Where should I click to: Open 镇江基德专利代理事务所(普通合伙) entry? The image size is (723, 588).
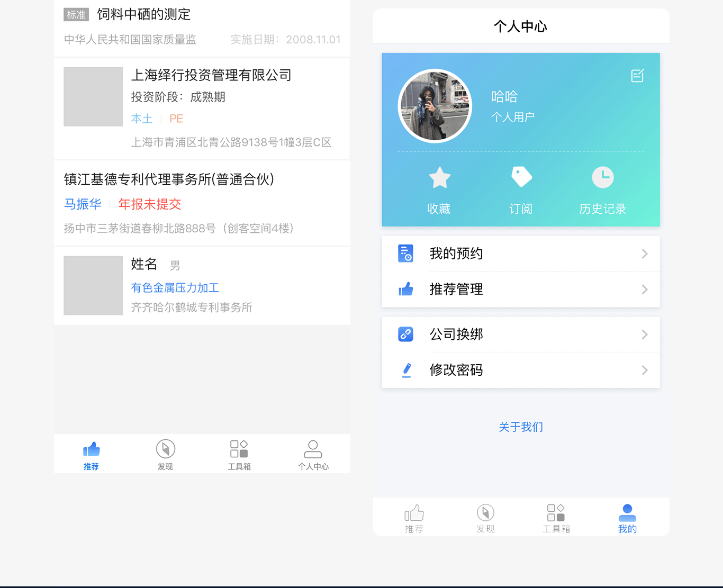pyautogui.click(x=169, y=179)
